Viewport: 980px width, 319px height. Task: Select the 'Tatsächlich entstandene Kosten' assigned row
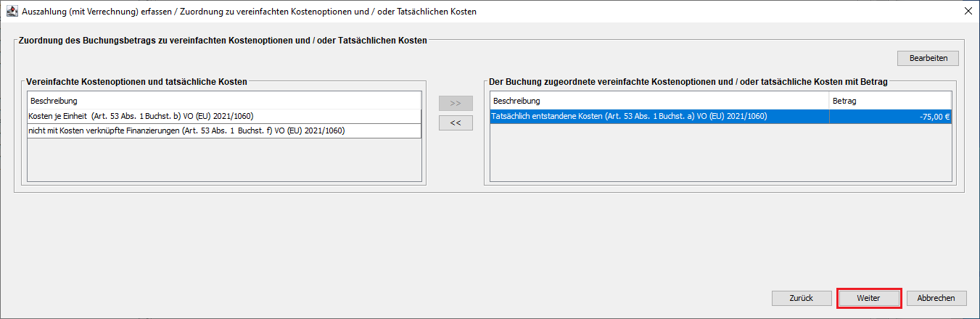(x=659, y=116)
